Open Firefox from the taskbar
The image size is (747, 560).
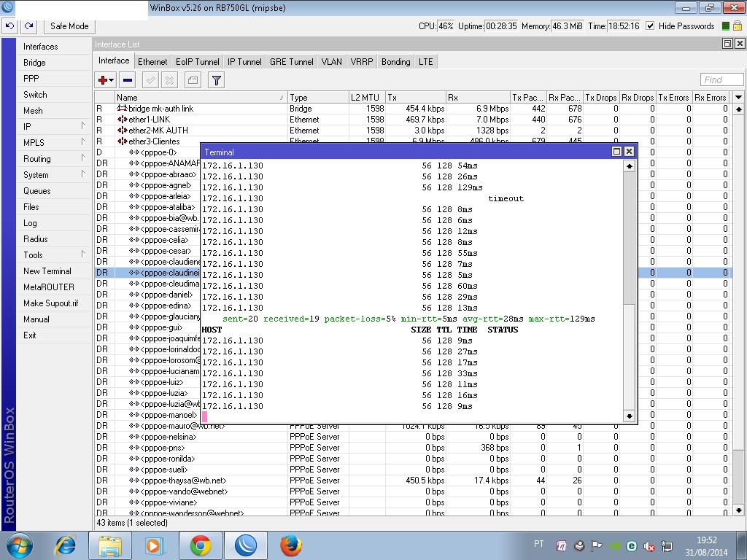(290, 545)
